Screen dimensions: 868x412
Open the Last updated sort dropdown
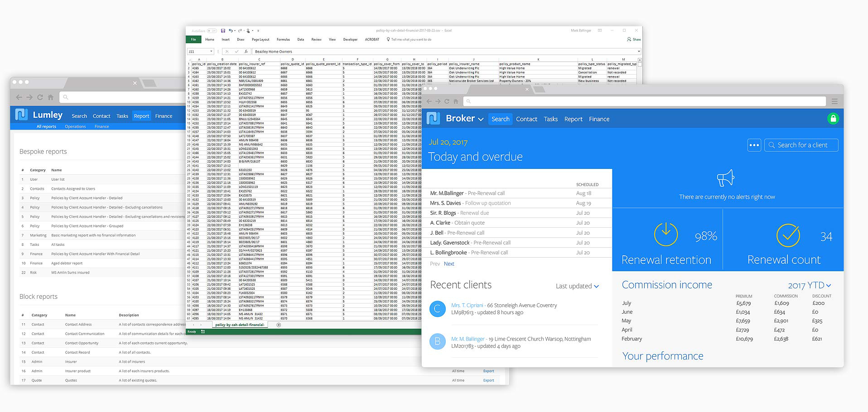coord(577,286)
